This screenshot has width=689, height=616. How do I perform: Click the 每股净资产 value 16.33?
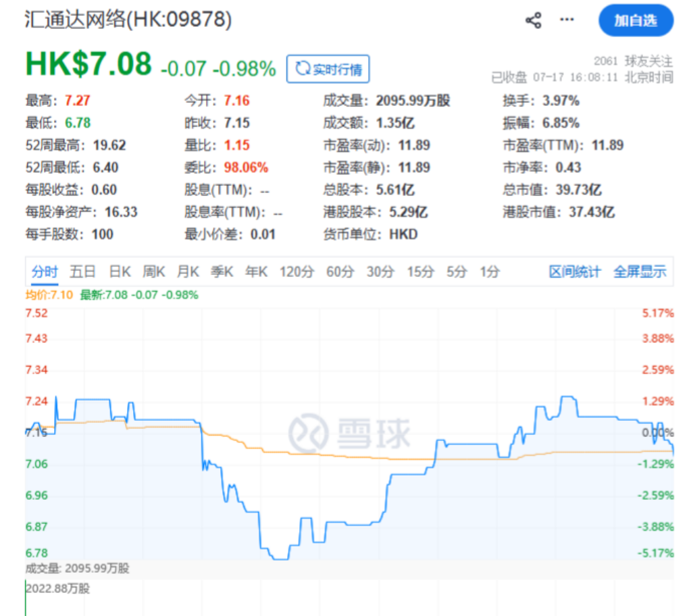click(x=122, y=212)
